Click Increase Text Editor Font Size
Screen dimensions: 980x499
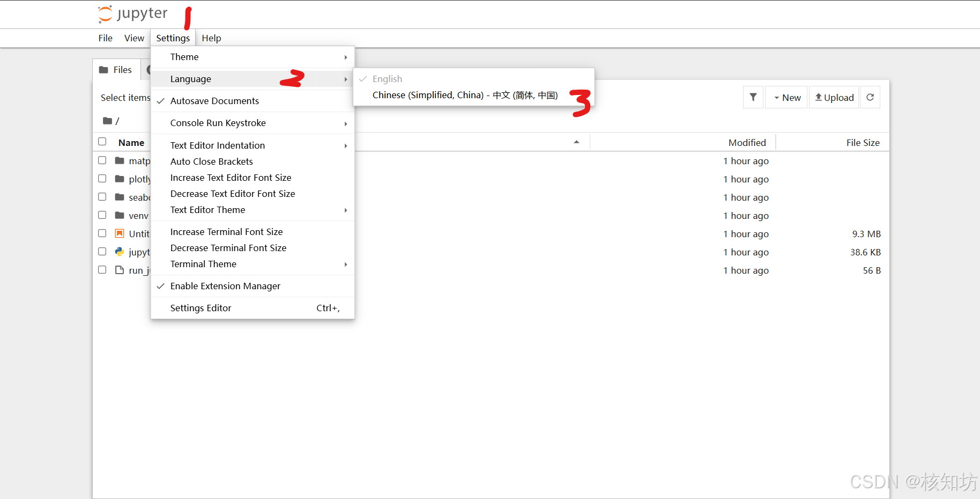point(253,178)
